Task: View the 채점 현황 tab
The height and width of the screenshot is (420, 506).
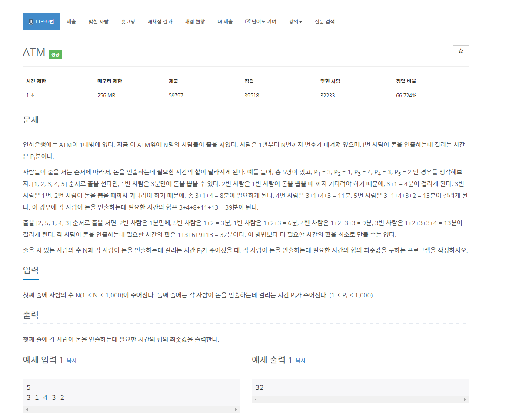Action: click(195, 22)
